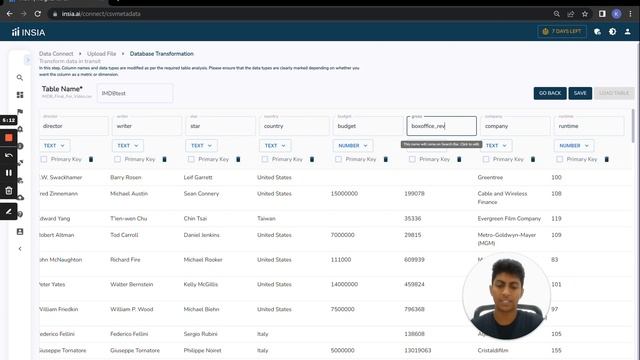Screen dimensions: 640x360
Task: Click the recorder undo/restart icon
Action: tap(9, 156)
